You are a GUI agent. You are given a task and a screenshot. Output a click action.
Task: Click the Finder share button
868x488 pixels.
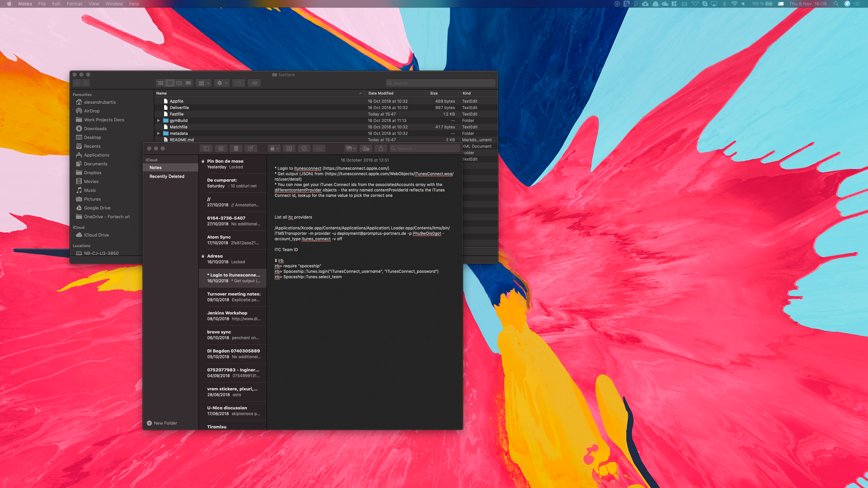(239, 83)
